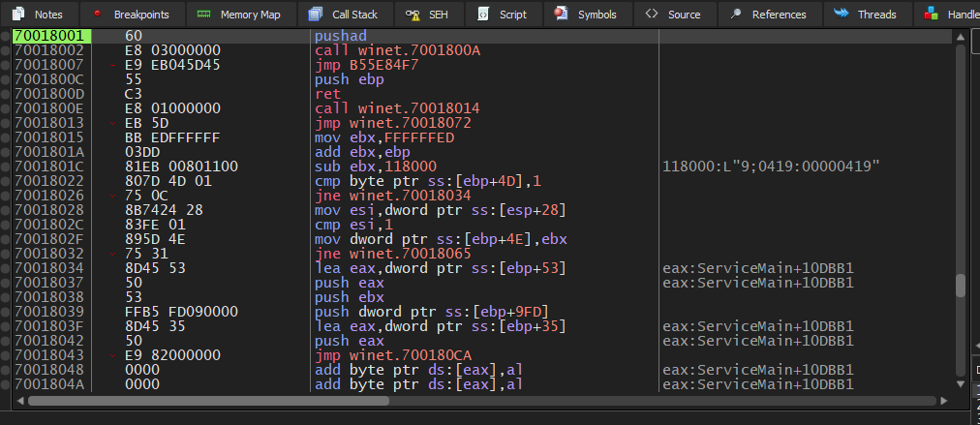Click jump arrow beside address 70018032

[114, 254]
